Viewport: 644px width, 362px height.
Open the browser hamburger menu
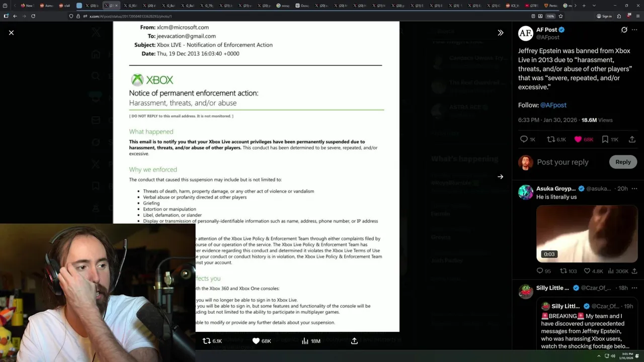638,16
